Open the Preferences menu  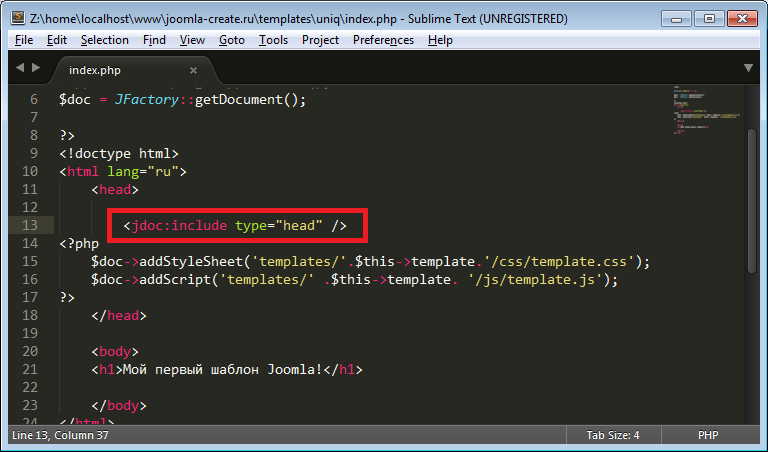[x=383, y=40]
